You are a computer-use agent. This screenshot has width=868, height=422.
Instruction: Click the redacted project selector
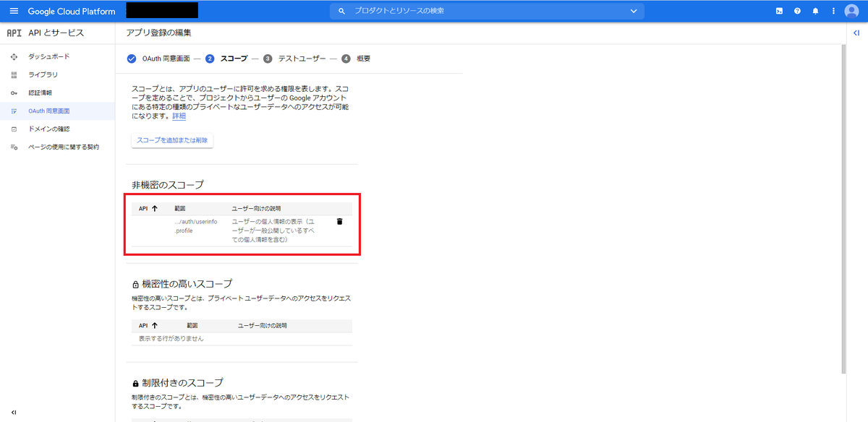(x=162, y=10)
